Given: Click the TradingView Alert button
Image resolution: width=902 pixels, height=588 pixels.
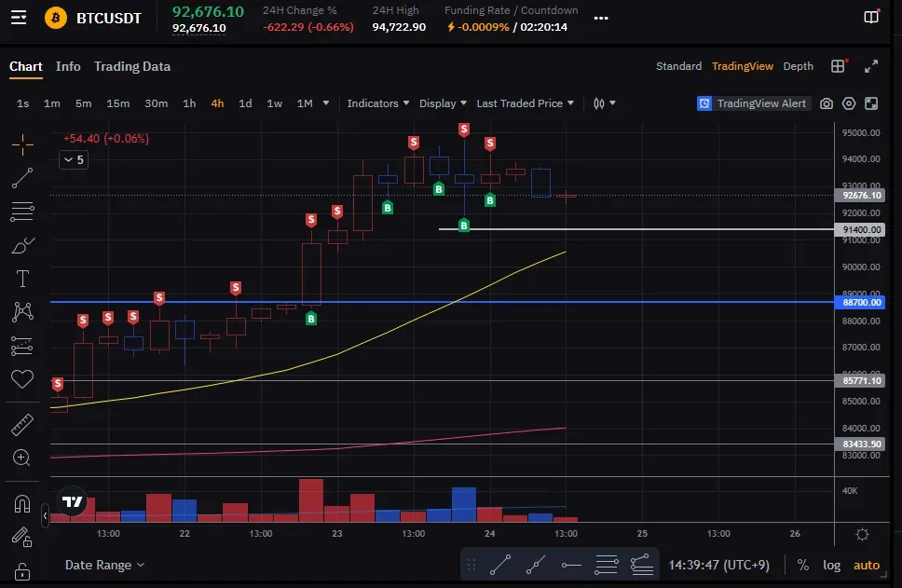Looking at the screenshot, I should (x=753, y=103).
